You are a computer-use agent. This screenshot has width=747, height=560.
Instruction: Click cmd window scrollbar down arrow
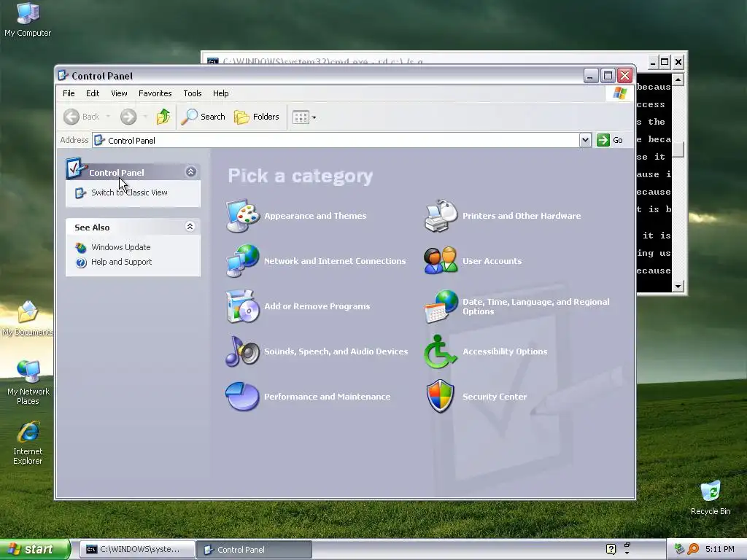[678, 286]
